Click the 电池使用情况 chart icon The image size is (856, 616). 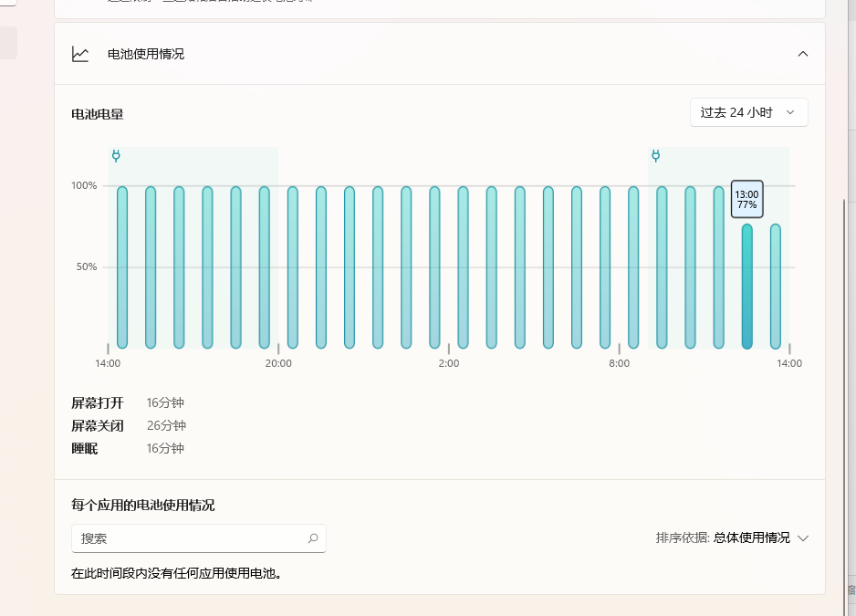pyautogui.click(x=80, y=54)
